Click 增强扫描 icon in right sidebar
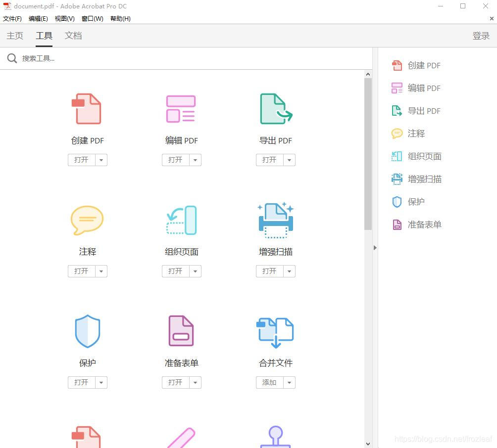This screenshot has width=497, height=448. click(397, 179)
